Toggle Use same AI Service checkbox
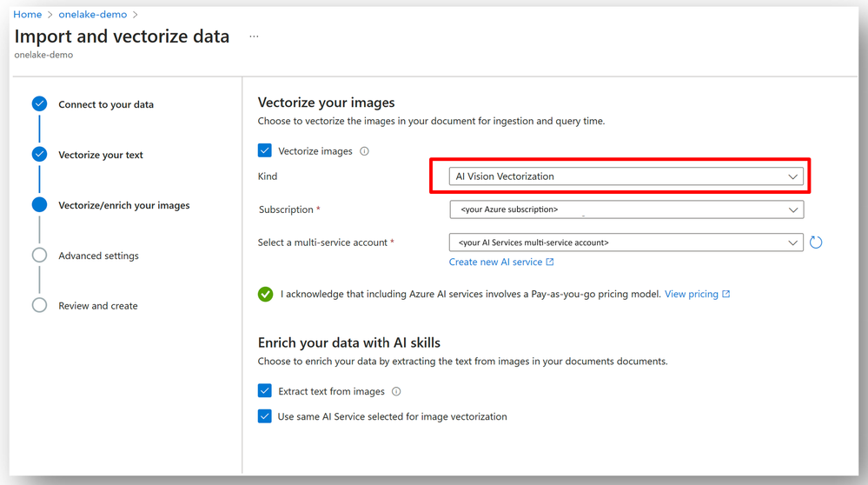 265,416
